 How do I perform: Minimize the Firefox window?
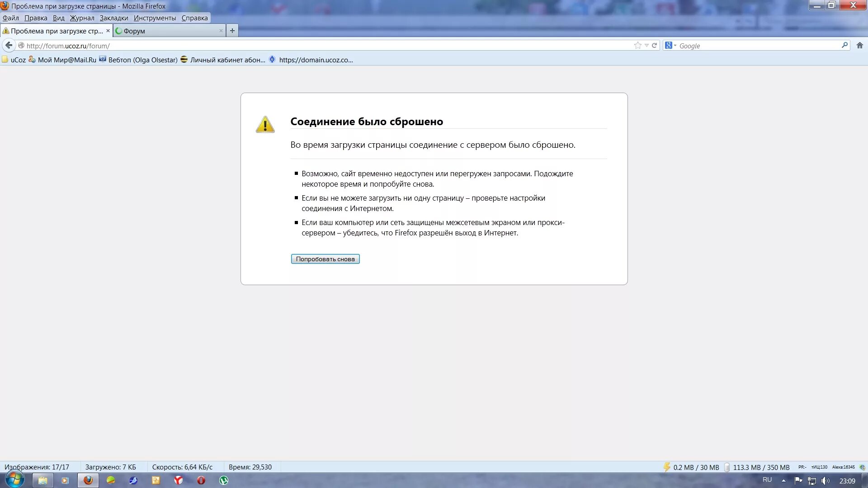tap(817, 5)
